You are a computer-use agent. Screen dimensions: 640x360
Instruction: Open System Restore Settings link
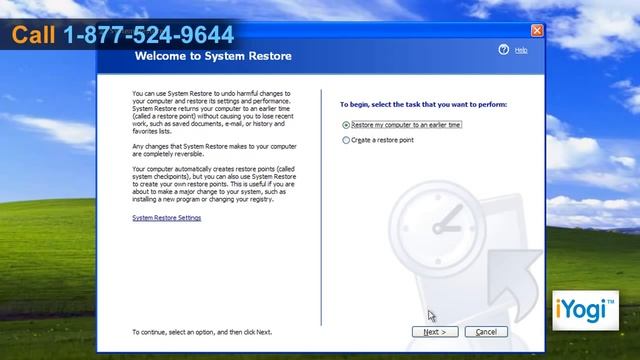[167, 218]
